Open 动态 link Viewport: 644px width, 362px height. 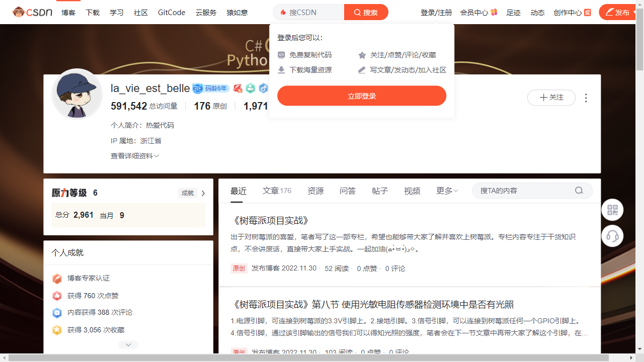point(537,13)
